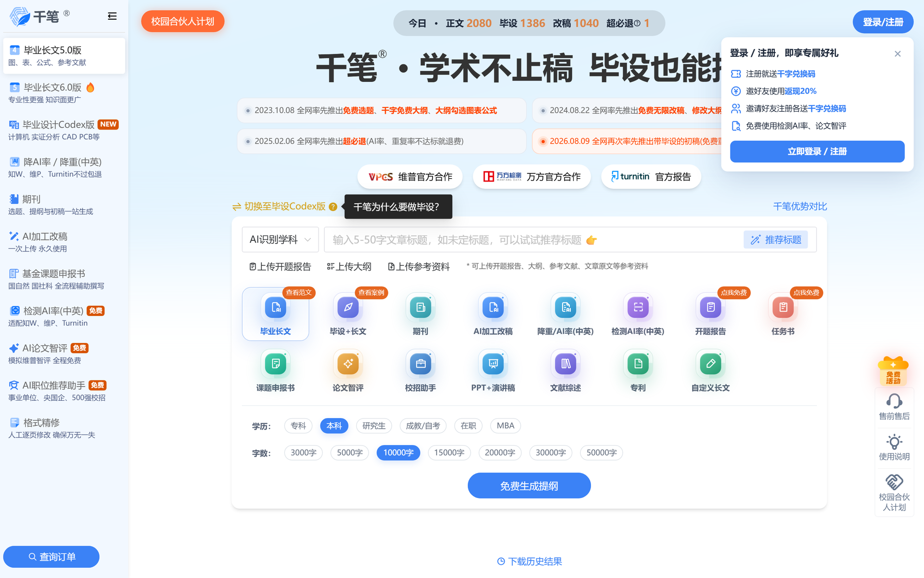This screenshot has height=578, width=924.
Task: Choose the 文献综述 icon
Action: [565, 371]
